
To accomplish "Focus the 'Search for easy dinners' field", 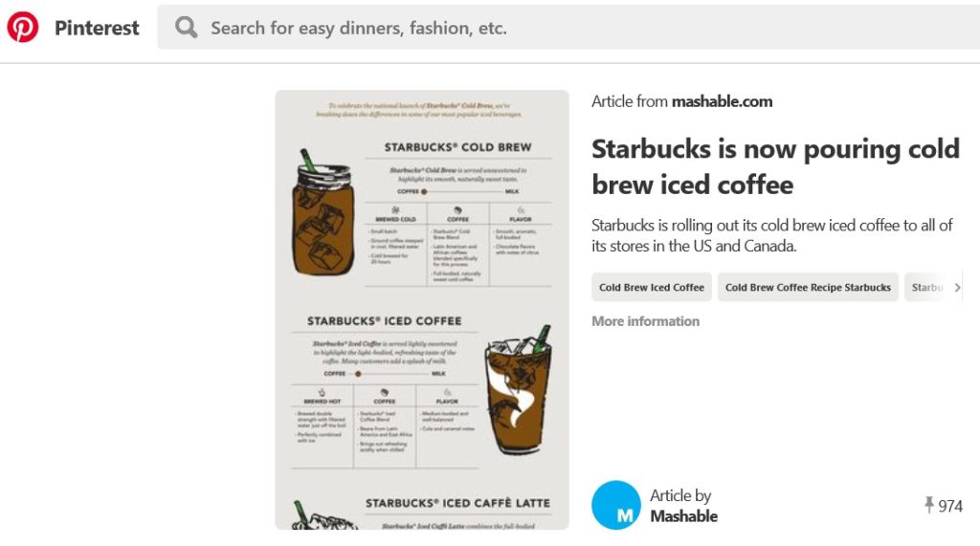I will [x=568, y=28].
